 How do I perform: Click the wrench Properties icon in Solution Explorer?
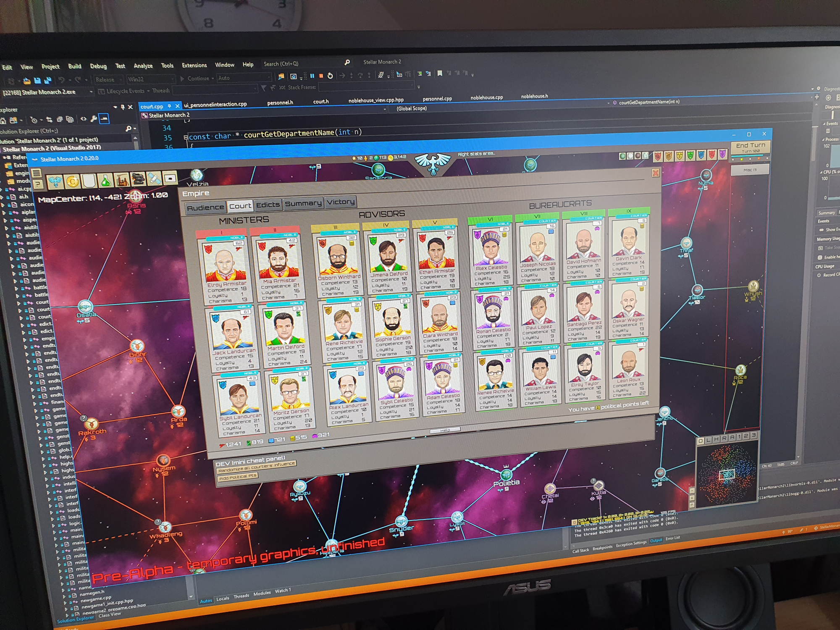pyautogui.click(x=94, y=119)
